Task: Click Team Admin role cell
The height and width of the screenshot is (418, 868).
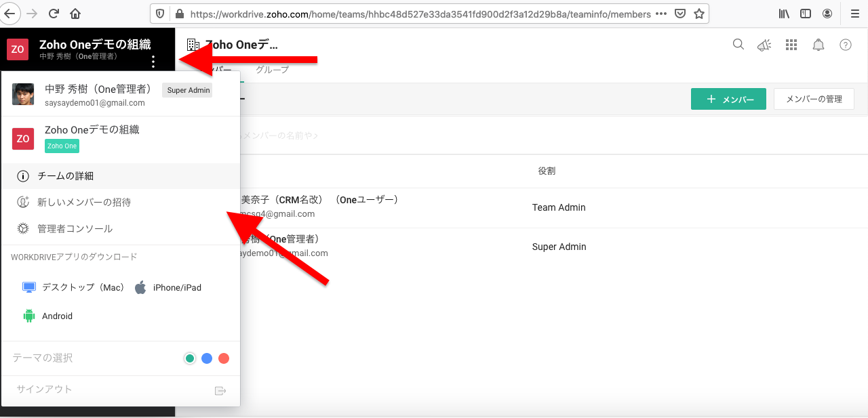Action: tap(559, 207)
